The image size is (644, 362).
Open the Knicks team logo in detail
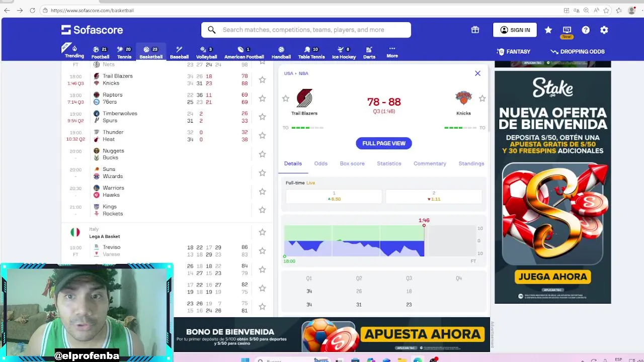(463, 99)
